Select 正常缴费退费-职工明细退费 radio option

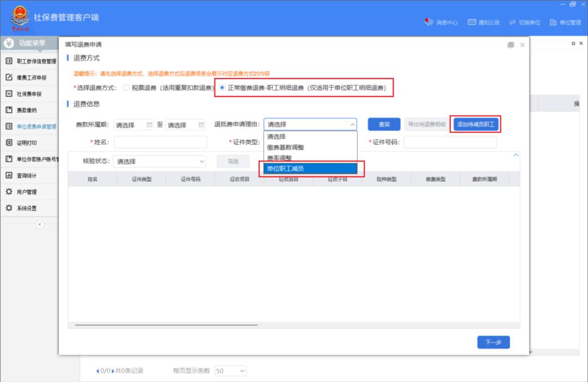click(x=222, y=88)
